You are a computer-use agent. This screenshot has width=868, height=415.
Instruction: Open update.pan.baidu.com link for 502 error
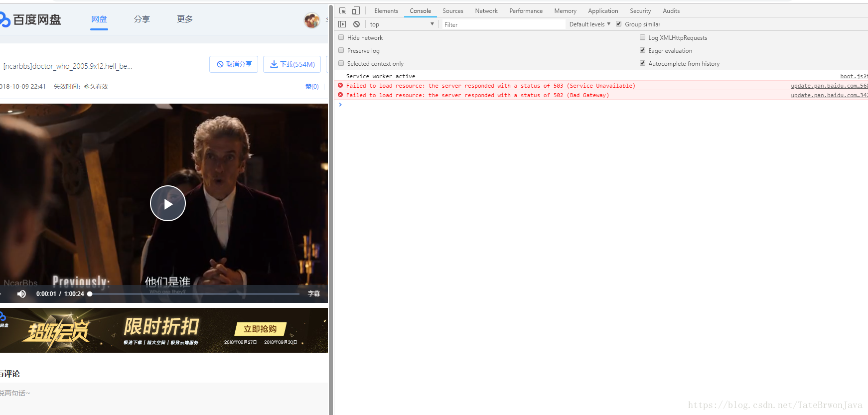click(829, 95)
